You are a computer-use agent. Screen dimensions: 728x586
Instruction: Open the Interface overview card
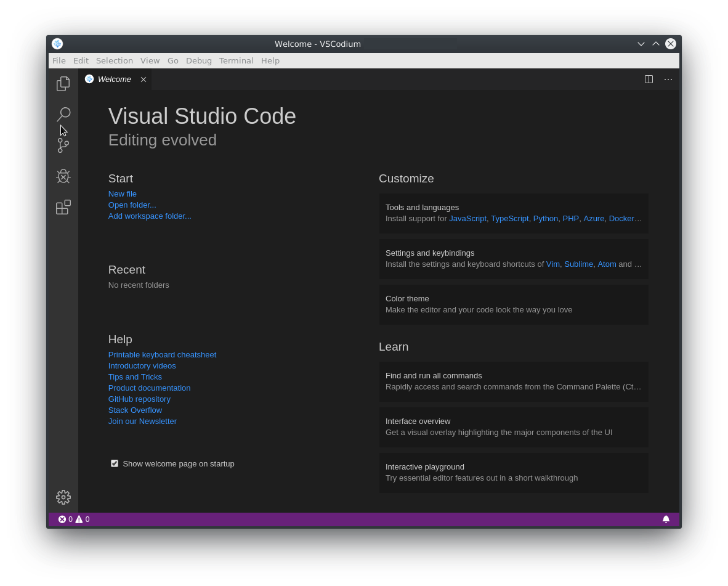click(514, 427)
